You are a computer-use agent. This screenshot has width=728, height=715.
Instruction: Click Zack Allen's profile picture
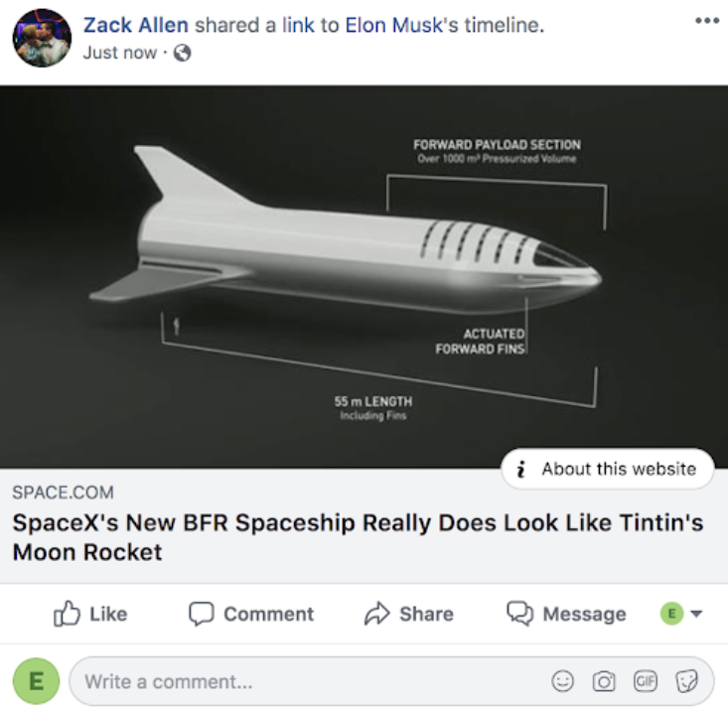[42, 38]
